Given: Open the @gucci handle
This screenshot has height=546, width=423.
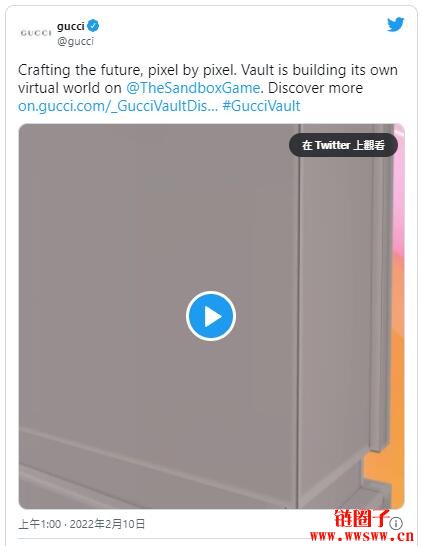Looking at the screenshot, I should [x=76, y=41].
